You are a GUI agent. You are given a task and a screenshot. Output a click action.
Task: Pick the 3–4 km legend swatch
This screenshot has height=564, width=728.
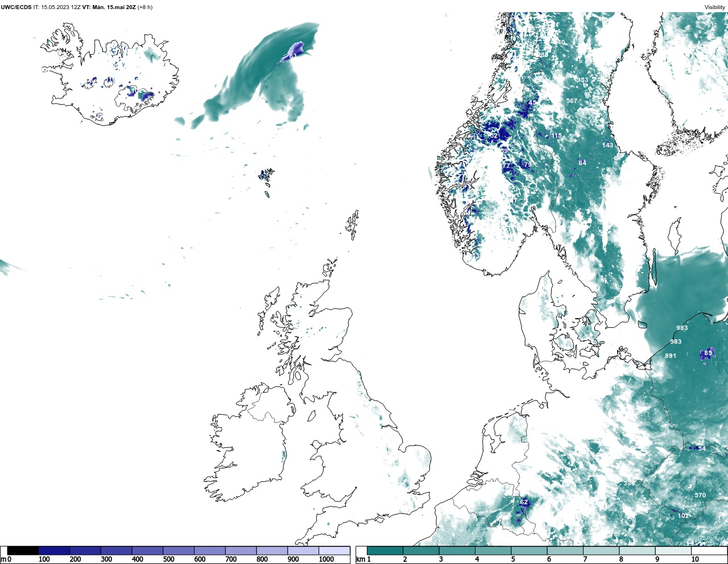click(457, 551)
